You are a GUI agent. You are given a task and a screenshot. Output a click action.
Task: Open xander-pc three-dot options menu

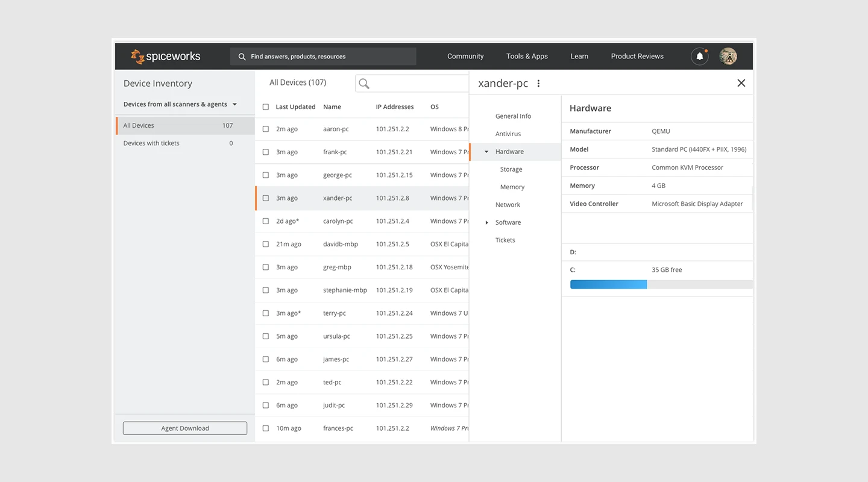click(538, 84)
